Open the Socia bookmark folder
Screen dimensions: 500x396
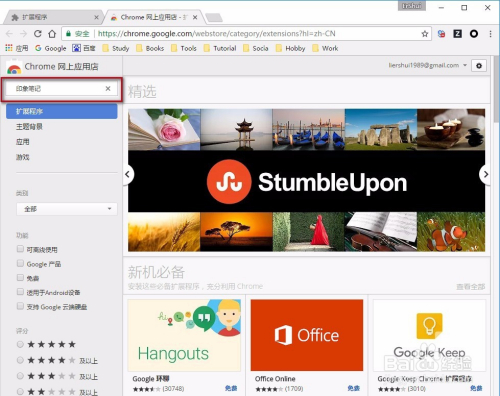point(256,48)
